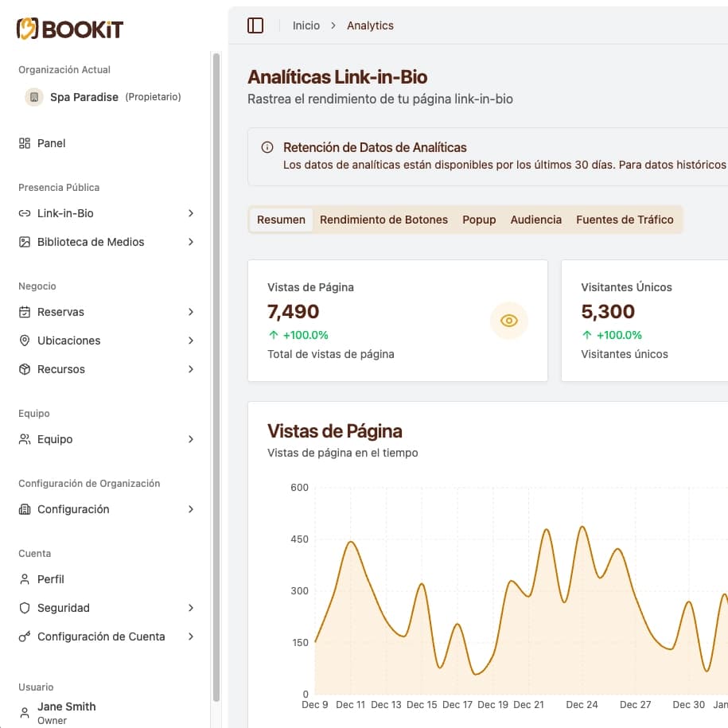Click the Inicio breadcrumb link
The height and width of the screenshot is (728, 728).
coord(306,25)
